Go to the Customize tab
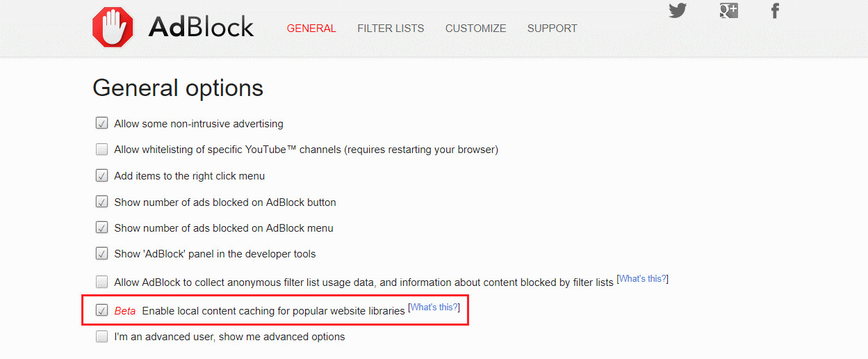Viewport: 868px width, 359px height. [x=475, y=29]
